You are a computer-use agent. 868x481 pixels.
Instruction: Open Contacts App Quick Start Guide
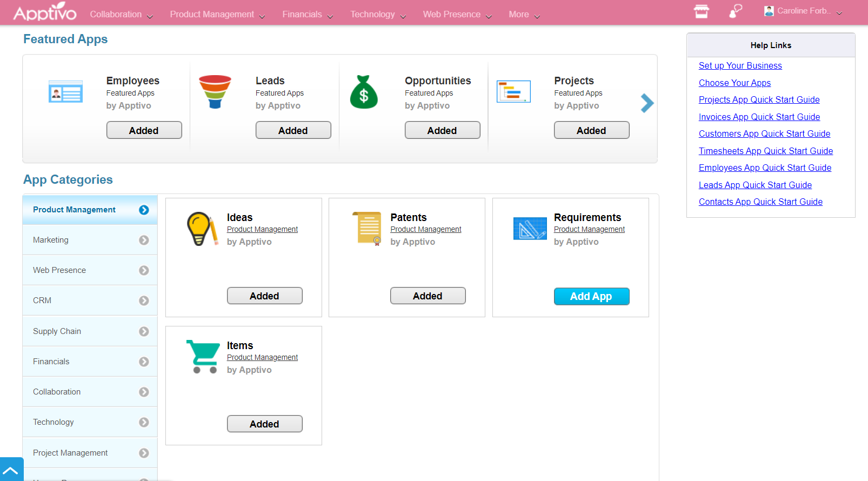point(760,202)
